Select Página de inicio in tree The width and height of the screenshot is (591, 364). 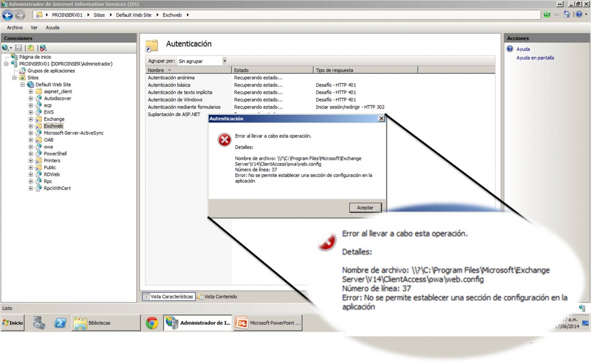coord(35,57)
